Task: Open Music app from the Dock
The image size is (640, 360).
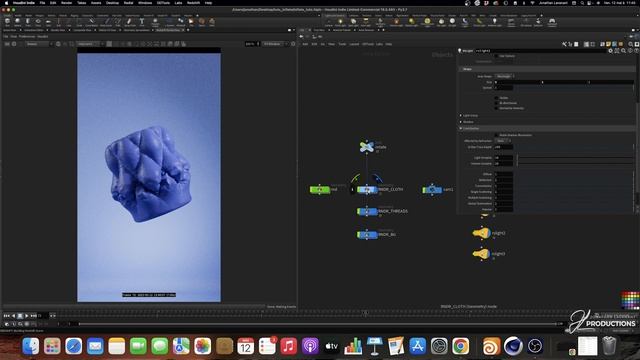Action: tap(289, 346)
